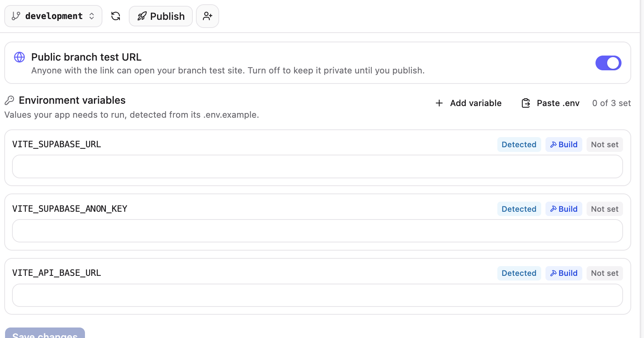Click Paste .env

pyautogui.click(x=551, y=103)
